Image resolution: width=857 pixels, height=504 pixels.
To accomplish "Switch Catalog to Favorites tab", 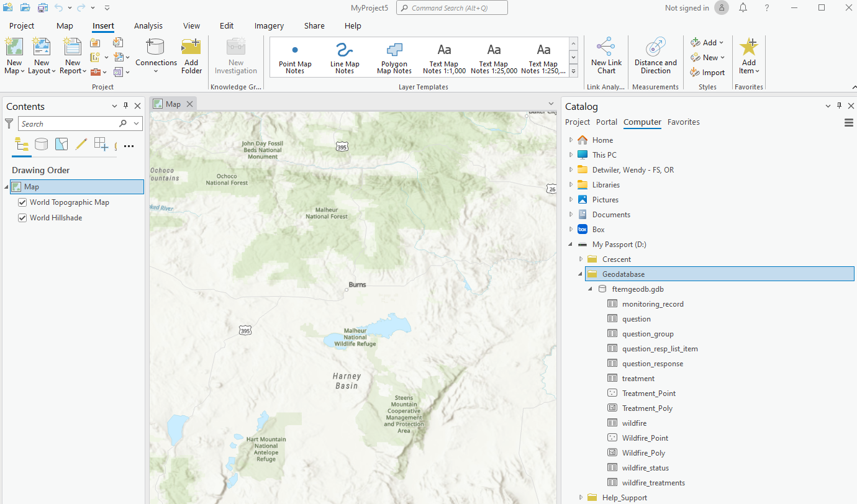I will point(684,122).
